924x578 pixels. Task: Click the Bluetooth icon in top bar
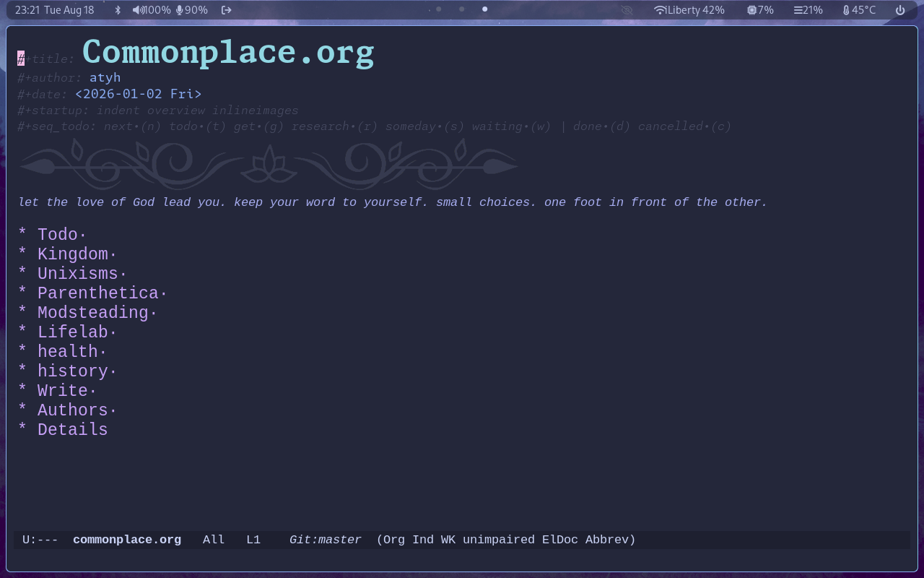point(118,10)
